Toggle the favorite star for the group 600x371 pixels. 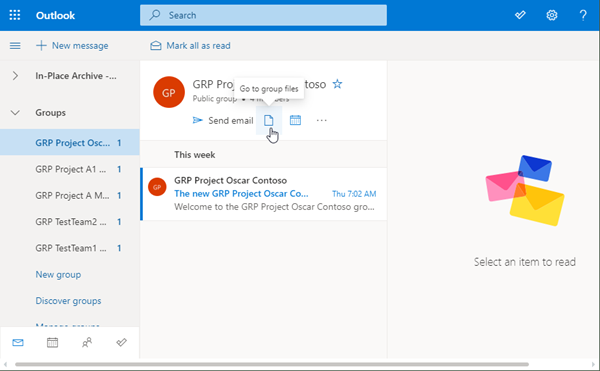337,84
